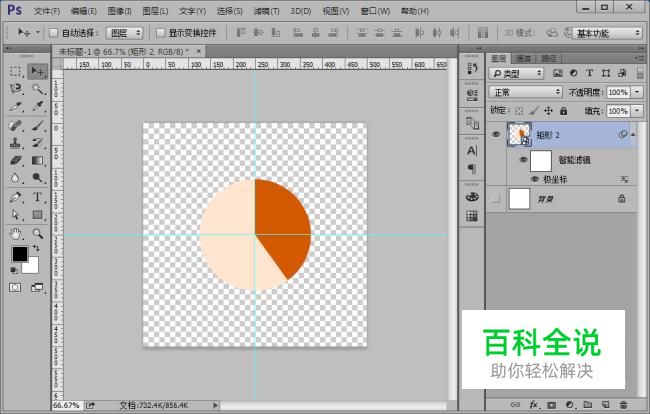Open the 基本功能 workspace dropdown
This screenshot has width=650, height=414.
[x=608, y=33]
